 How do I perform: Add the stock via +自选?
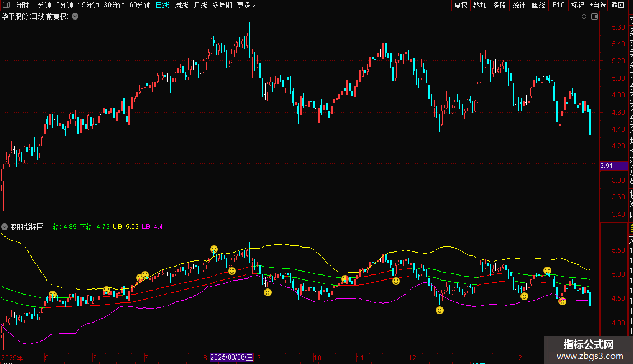click(598, 5)
